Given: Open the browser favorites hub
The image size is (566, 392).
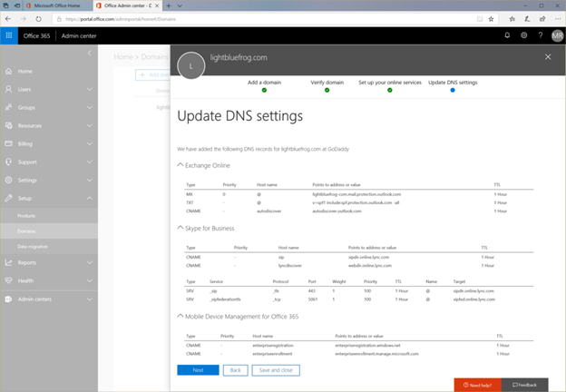Looking at the screenshot, I should 512,19.
